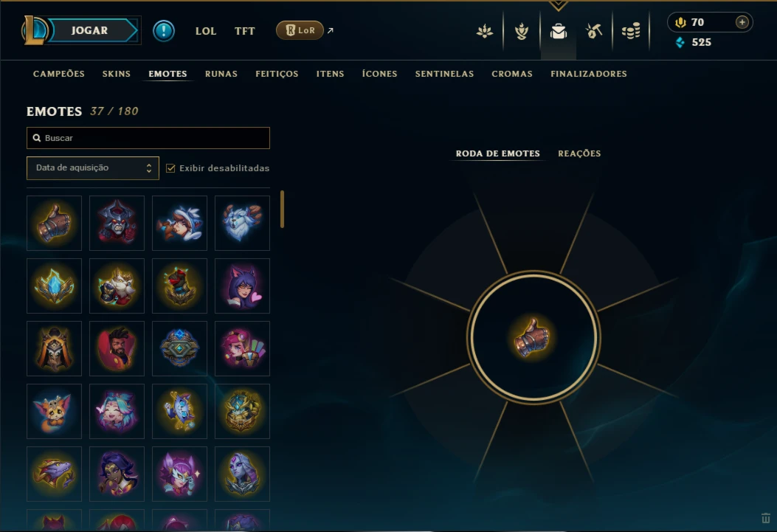Click the Buscar search field
The image size is (777, 532).
tap(148, 138)
